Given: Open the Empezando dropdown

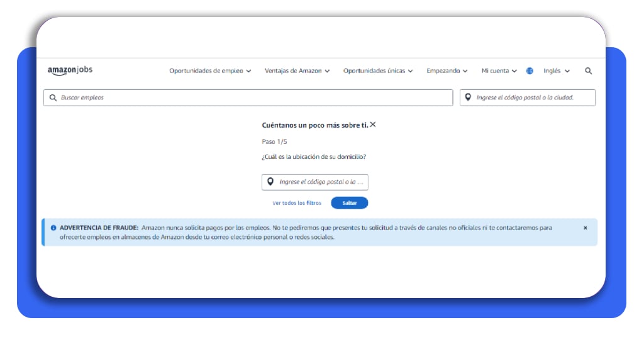Looking at the screenshot, I should tap(447, 71).
